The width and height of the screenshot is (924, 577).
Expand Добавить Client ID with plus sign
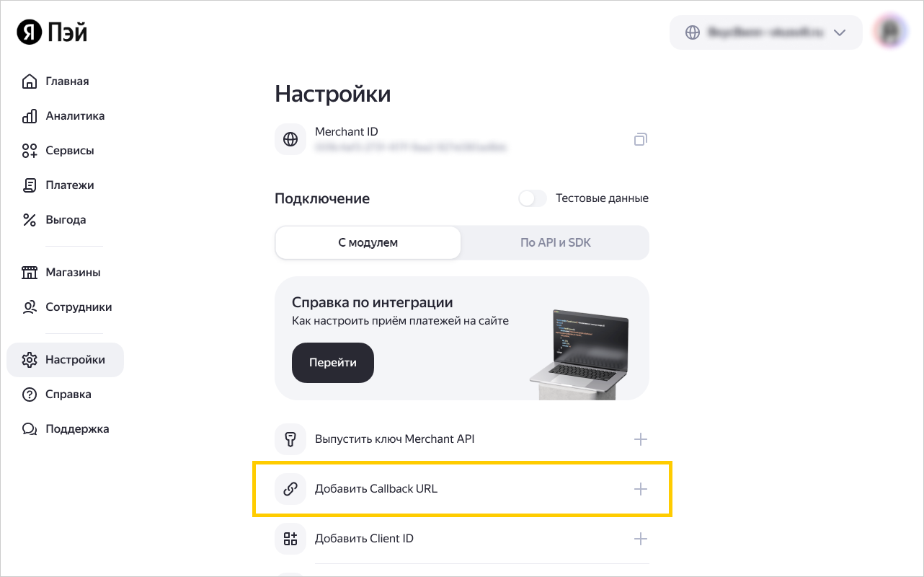click(x=640, y=539)
